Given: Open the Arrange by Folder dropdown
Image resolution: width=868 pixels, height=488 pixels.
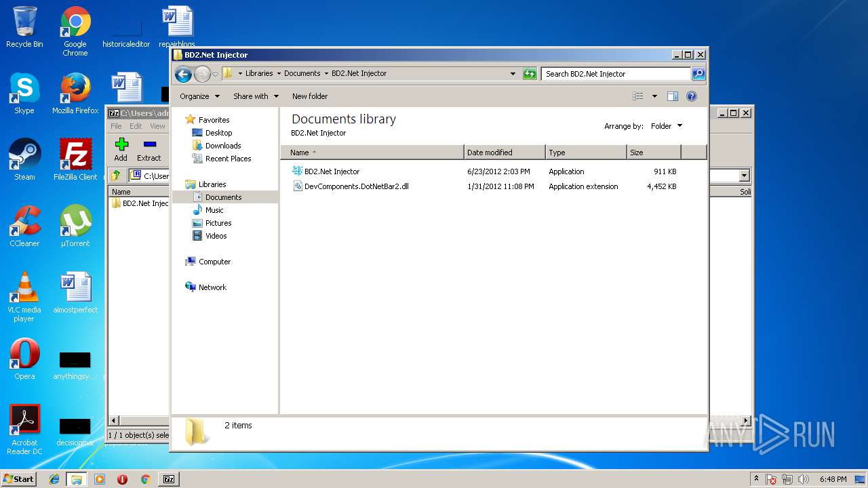Looking at the screenshot, I should pyautogui.click(x=667, y=126).
